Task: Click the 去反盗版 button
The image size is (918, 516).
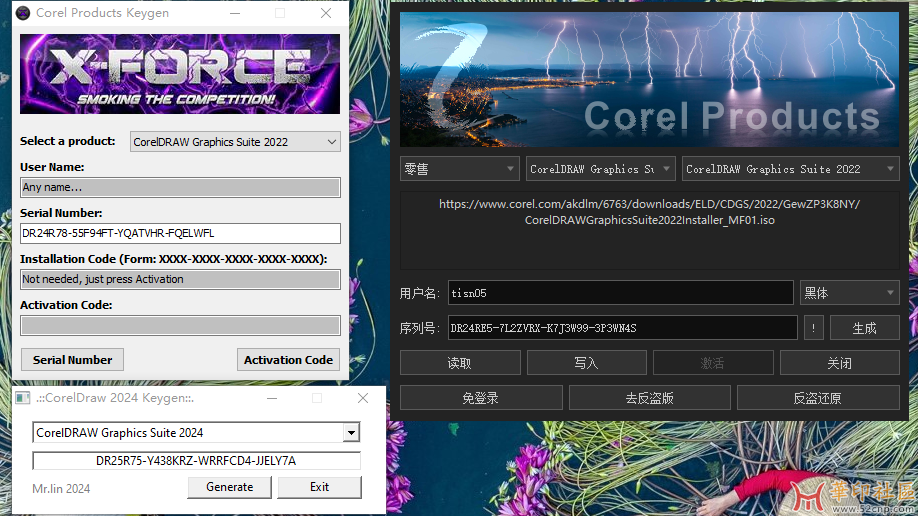Action: pos(649,398)
